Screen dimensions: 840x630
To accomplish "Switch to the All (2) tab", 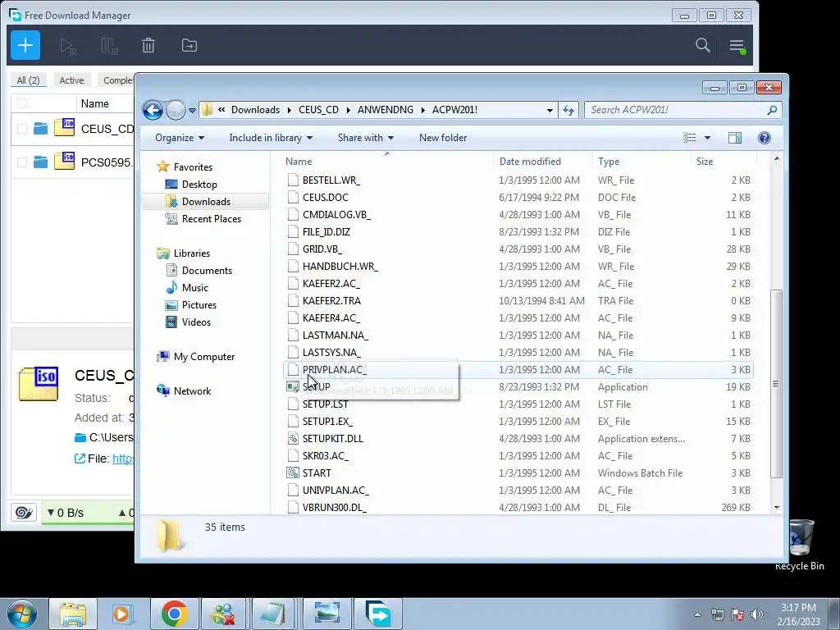I will click(29, 80).
